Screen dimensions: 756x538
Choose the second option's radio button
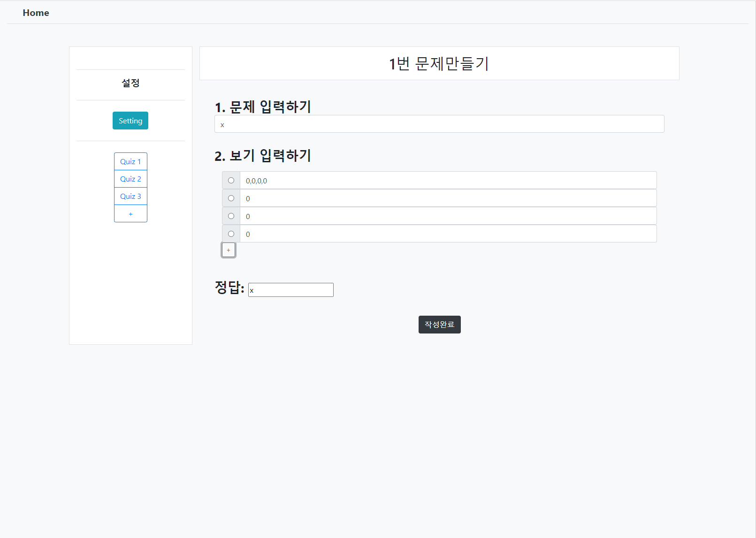point(231,198)
